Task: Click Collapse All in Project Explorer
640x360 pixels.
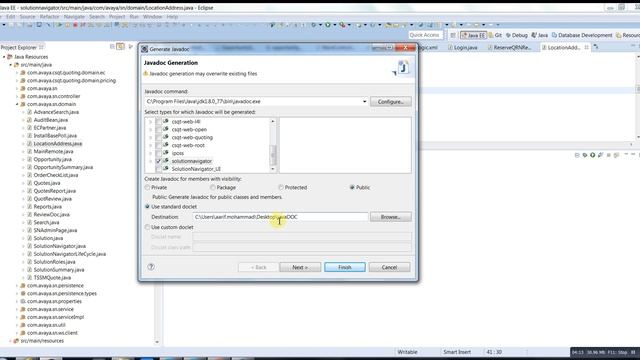Action: (112, 47)
